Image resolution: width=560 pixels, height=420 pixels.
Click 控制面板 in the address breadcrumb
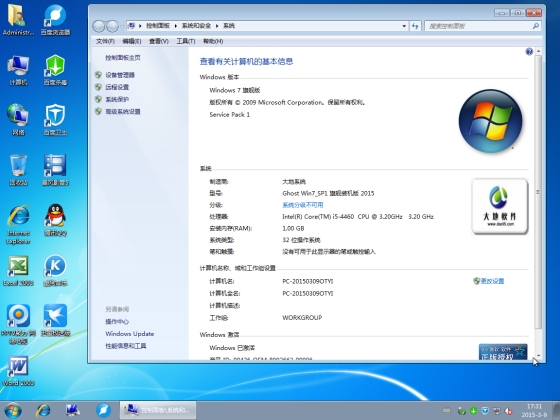[158, 26]
